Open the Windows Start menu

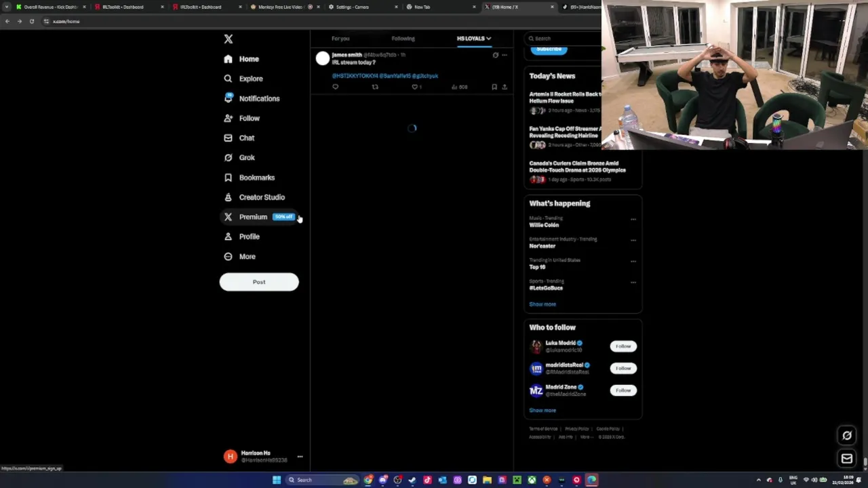(x=277, y=481)
